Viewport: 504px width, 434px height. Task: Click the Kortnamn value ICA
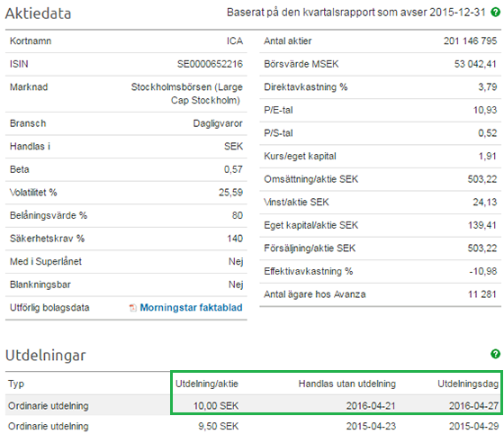235,41
